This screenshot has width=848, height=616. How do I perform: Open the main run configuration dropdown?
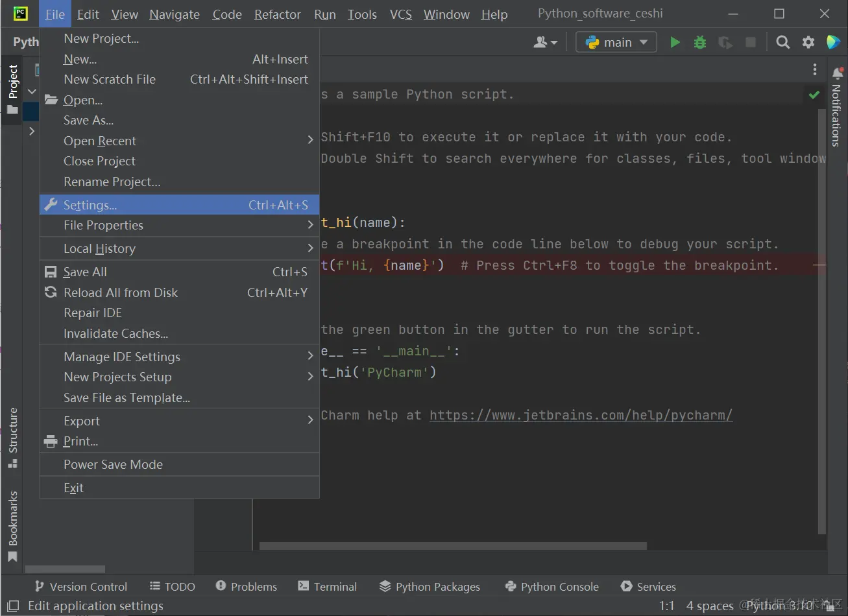[616, 42]
